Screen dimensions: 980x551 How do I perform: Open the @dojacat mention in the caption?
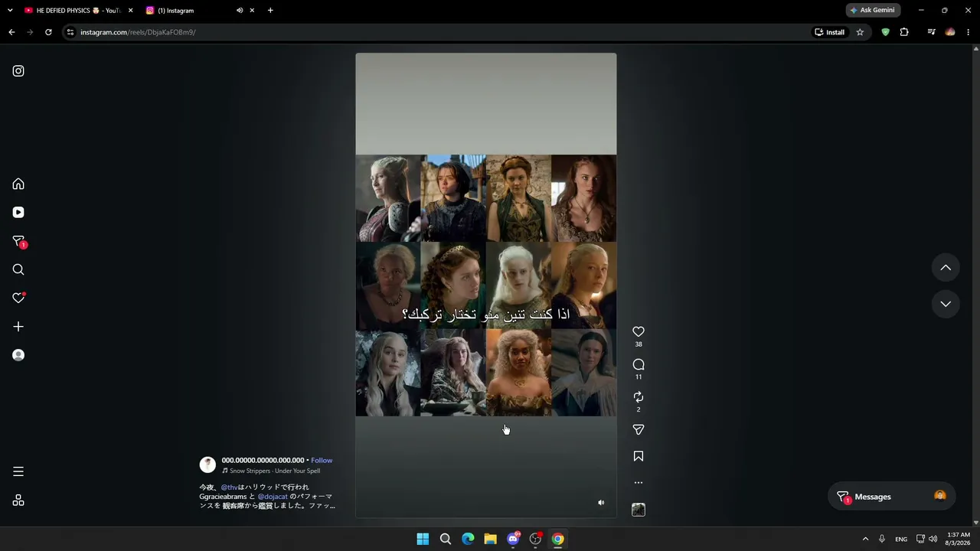click(273, 497)
